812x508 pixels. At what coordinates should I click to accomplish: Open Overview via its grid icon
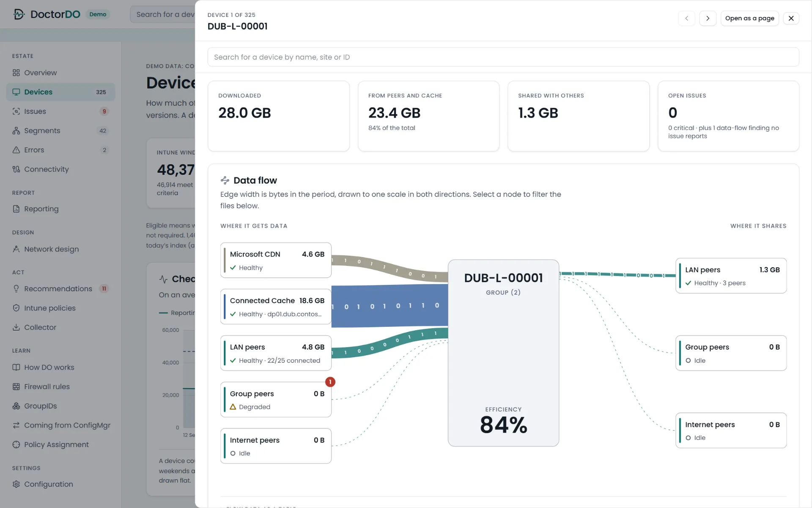pos(16,73)
